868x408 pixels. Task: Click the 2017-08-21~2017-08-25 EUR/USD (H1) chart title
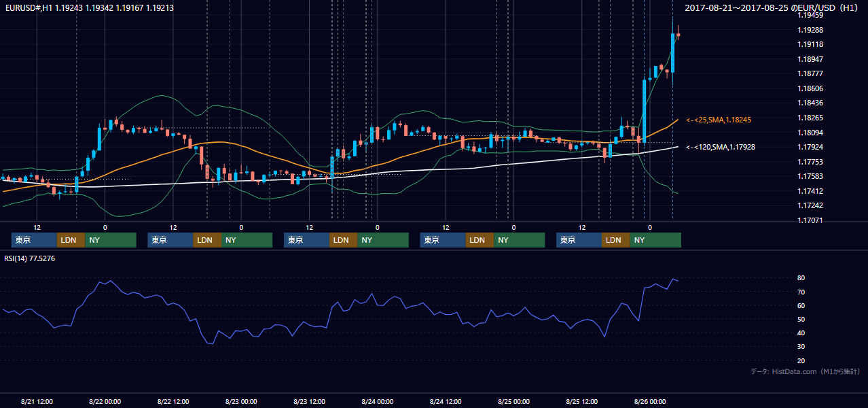772,7
